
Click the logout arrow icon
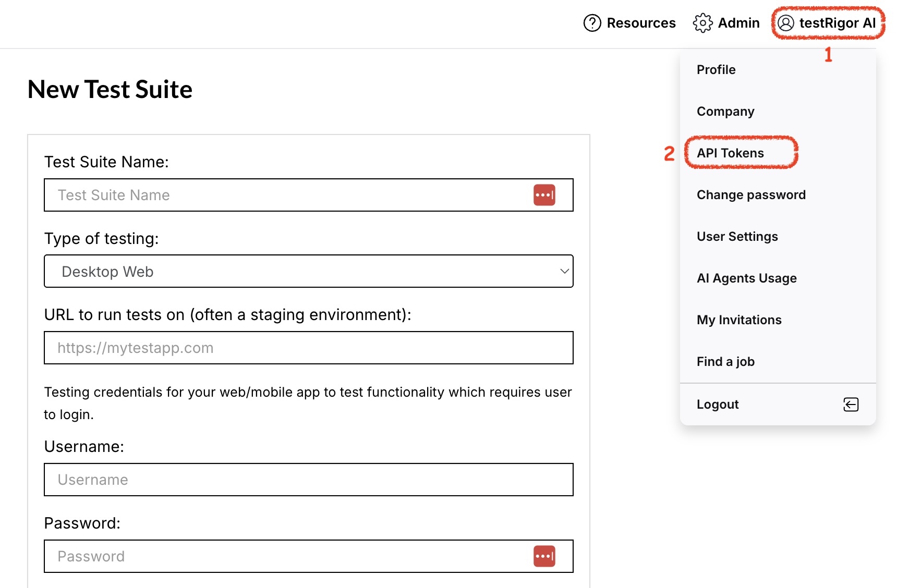[x=851, y=405]
